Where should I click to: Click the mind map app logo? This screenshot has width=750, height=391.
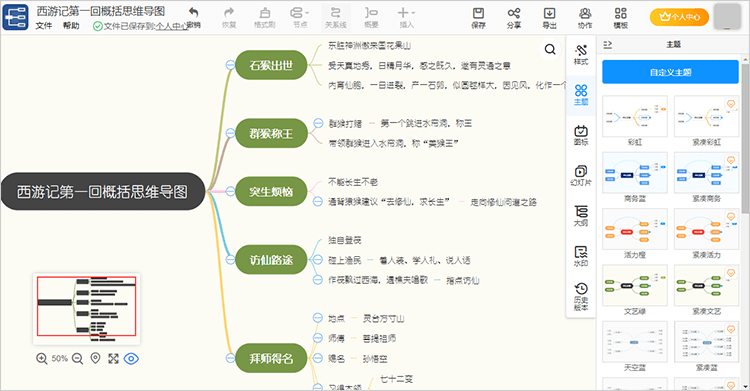[x=15, y=17]
